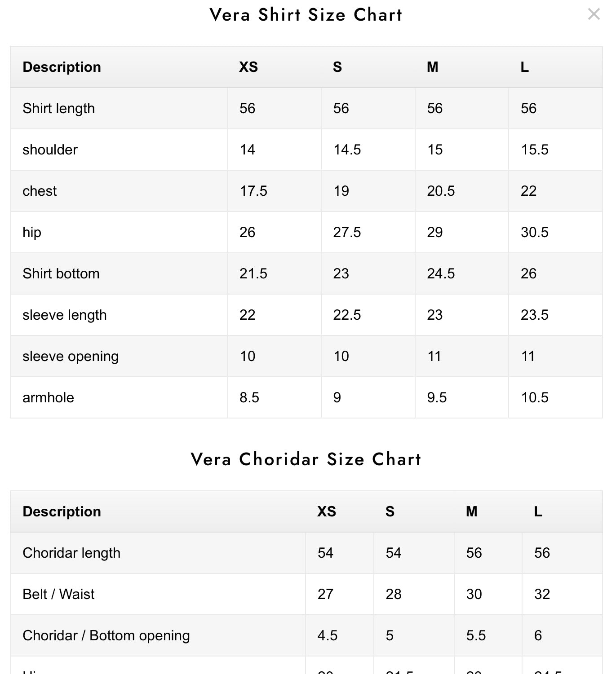The width and height of the screenshot is (616, 674).
Task: Click Choridar / Bottom opening row label
Action: coord(106,635)
